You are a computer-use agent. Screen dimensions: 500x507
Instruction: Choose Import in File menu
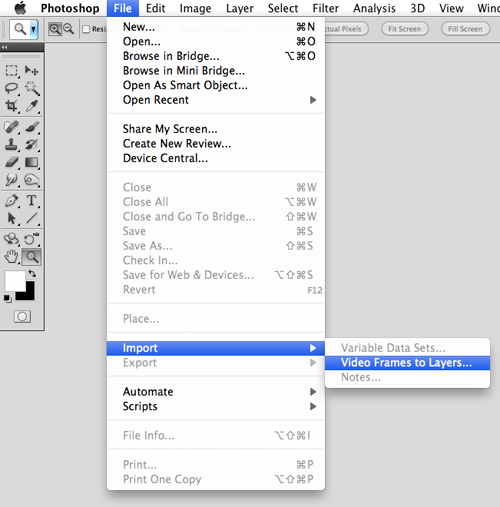tap(216, 348)
